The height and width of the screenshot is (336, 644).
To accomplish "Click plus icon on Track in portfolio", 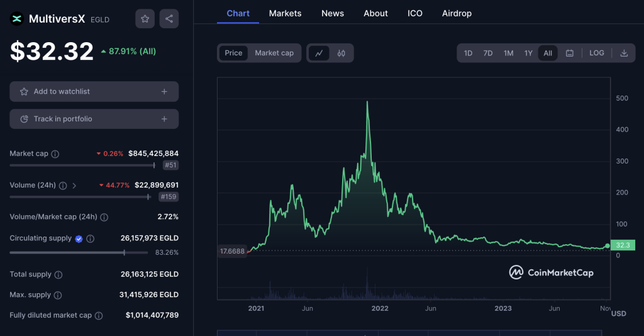I will coord(164,119).
